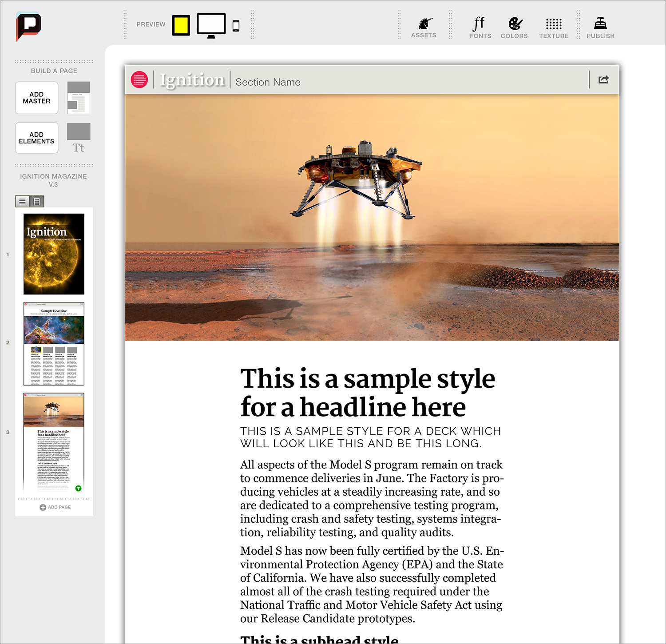
Task: Switch to stacked page view toggle
Action: point(37,202)
